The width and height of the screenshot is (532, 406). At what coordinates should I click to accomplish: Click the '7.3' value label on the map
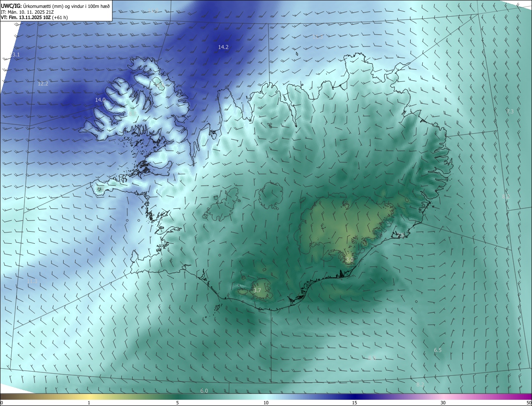tap(510, 111)
